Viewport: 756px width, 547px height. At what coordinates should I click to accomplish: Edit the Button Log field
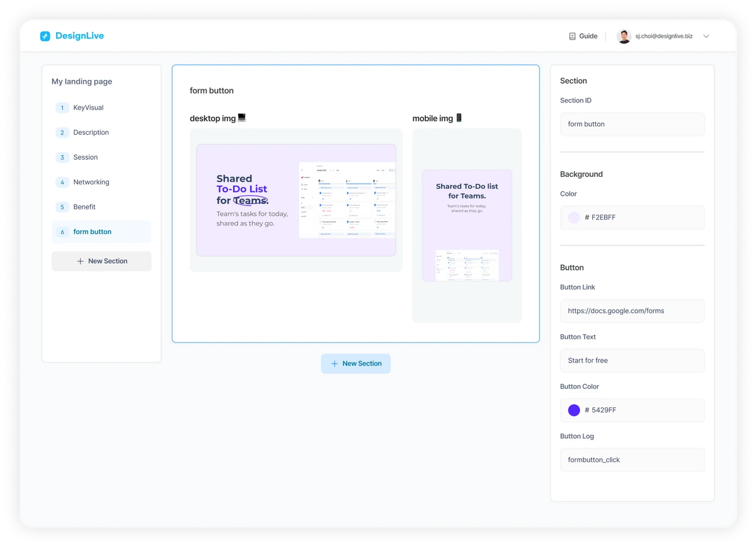tap(633, 460)
